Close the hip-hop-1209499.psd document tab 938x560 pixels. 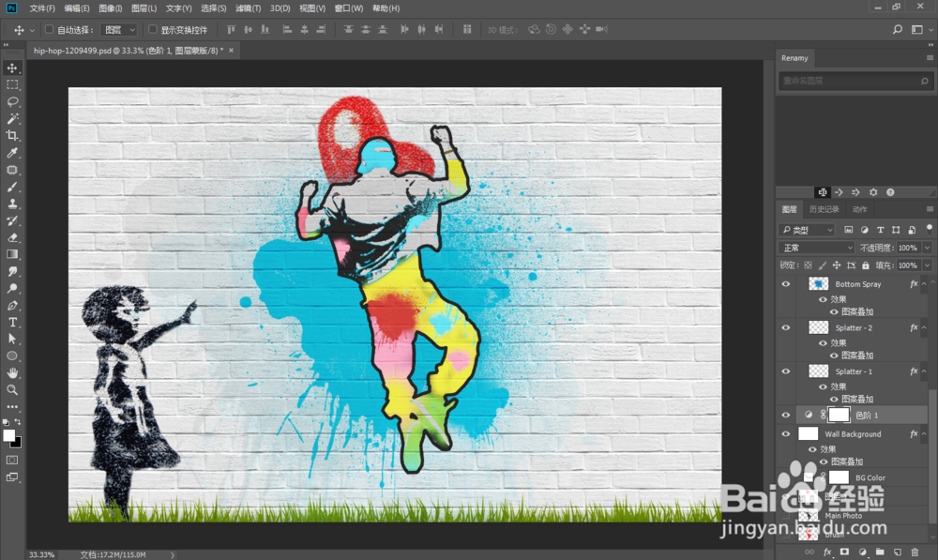tap(231, 51)
